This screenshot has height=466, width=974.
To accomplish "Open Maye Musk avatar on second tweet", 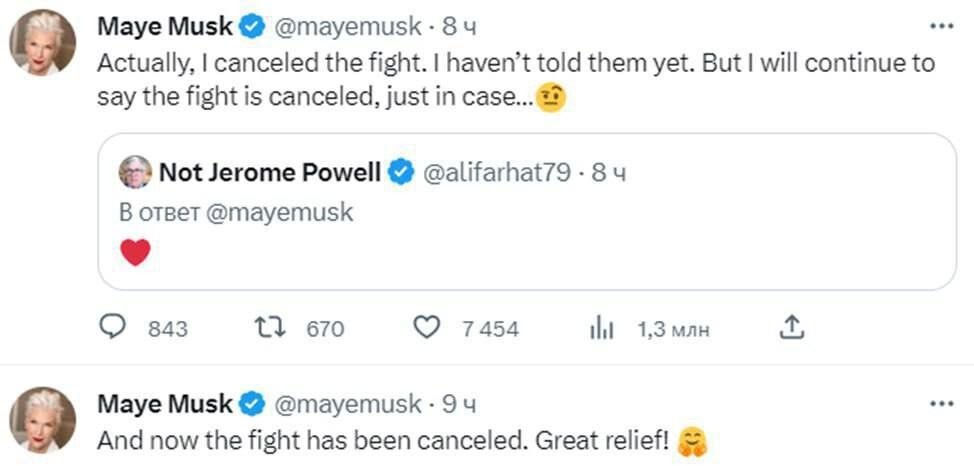I will 43,420.
